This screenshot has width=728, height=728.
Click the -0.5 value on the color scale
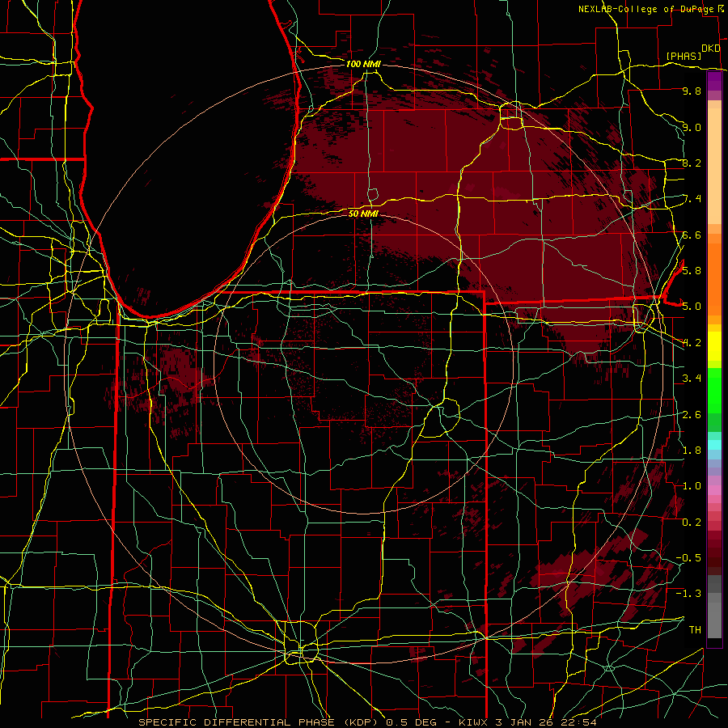coord(688,557)
